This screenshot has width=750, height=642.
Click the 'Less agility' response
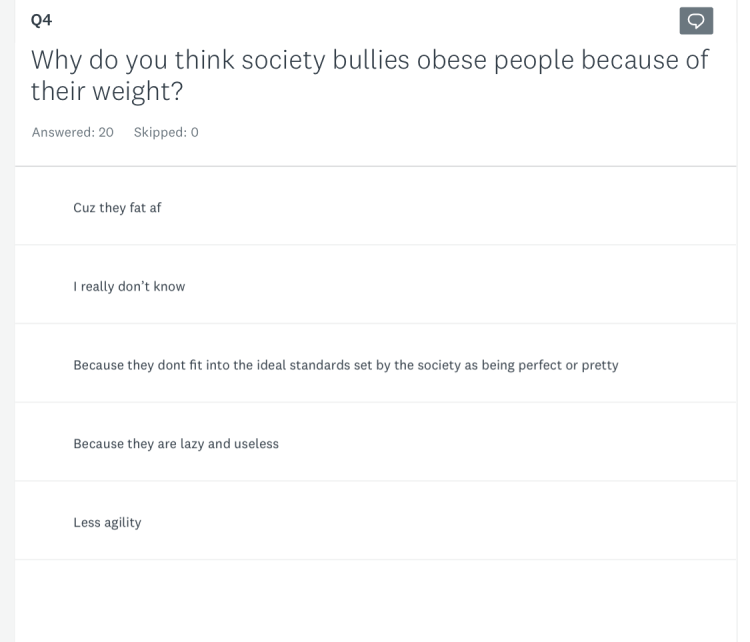point(107,522)
